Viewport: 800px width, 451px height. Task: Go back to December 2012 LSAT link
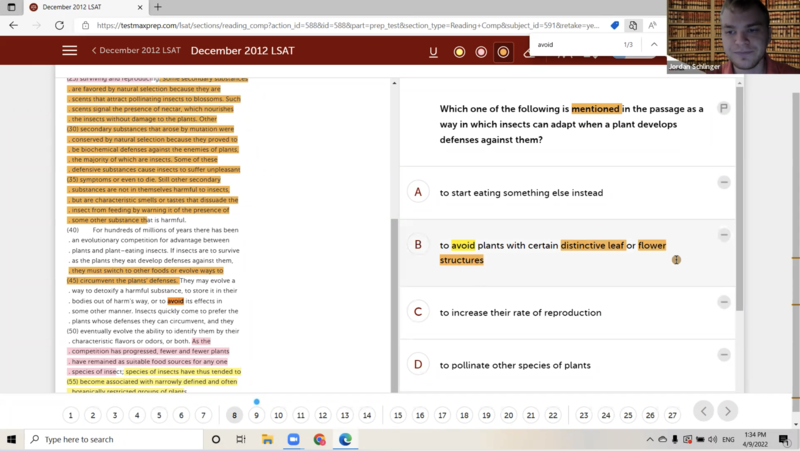[x=135, y=51]
